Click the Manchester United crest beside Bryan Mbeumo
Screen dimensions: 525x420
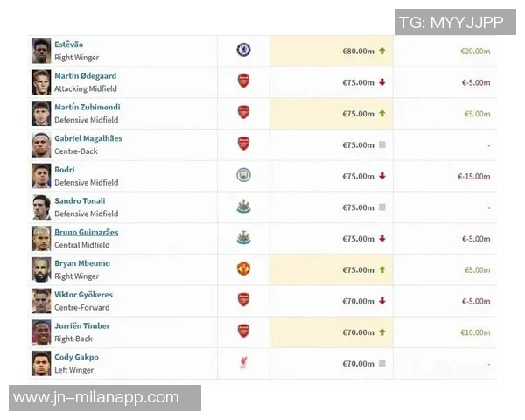(x=243, y=269)
